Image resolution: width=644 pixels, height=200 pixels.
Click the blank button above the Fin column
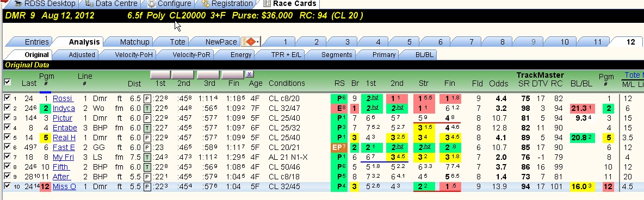click(x=233, y=75)
